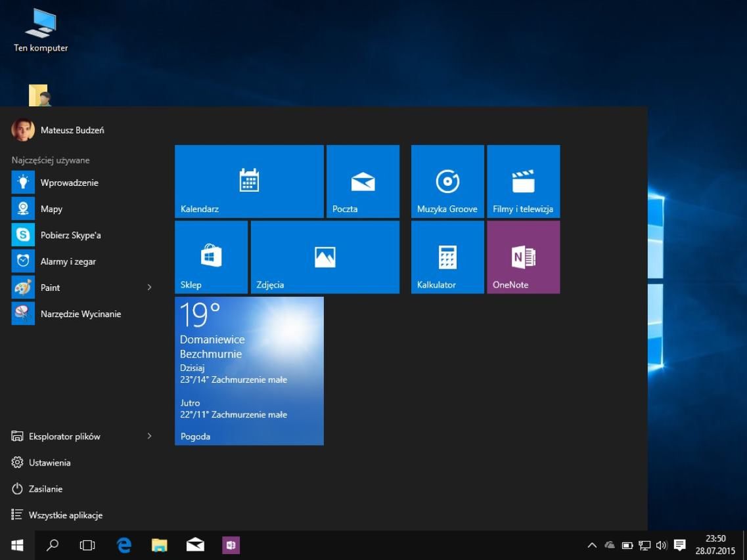Open the Kalendarz tile
The image size is (747, 560).
pyautogui.click(x=249, y=181)
